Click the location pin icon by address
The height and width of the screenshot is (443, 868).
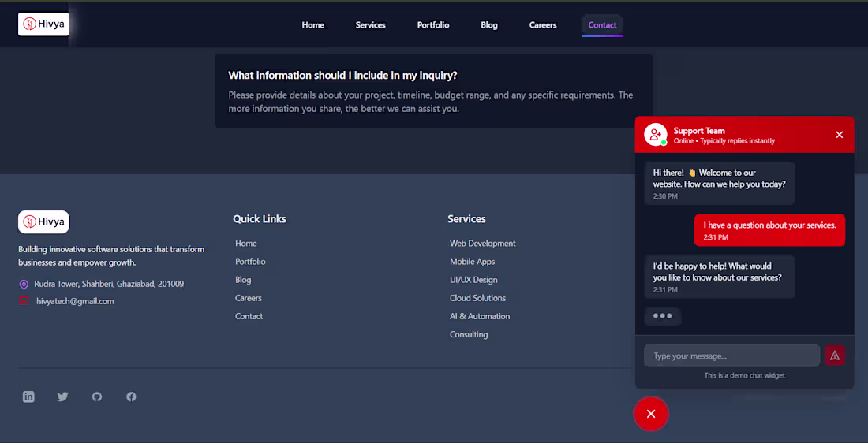click(x=24, y=285)
